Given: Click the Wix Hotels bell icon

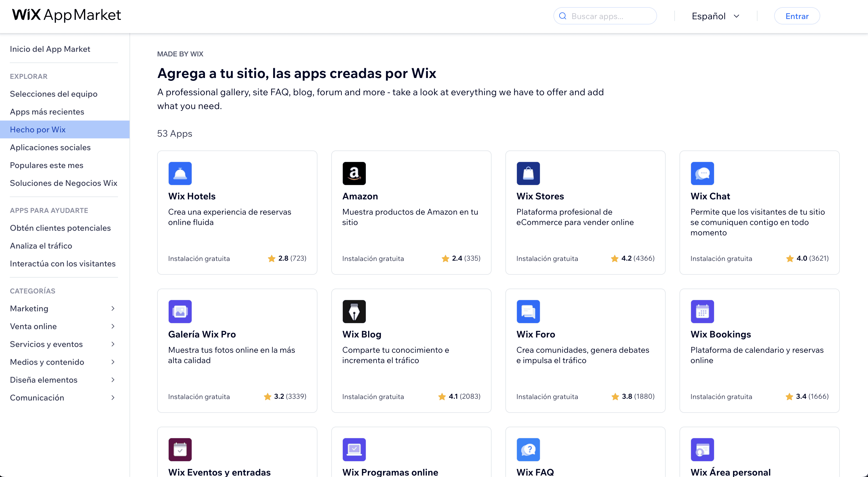Looking at the screenshot, I should coord(180,173).
